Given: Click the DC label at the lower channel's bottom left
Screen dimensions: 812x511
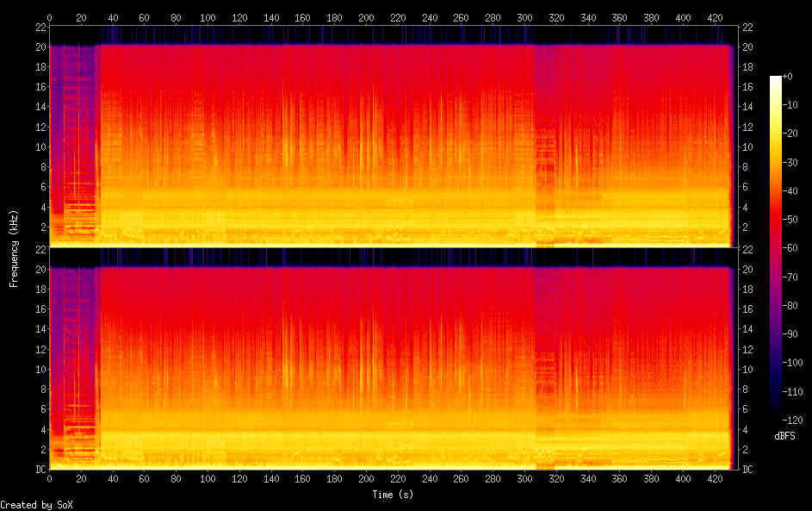Looking at the screenshot, I should [39, 470].
